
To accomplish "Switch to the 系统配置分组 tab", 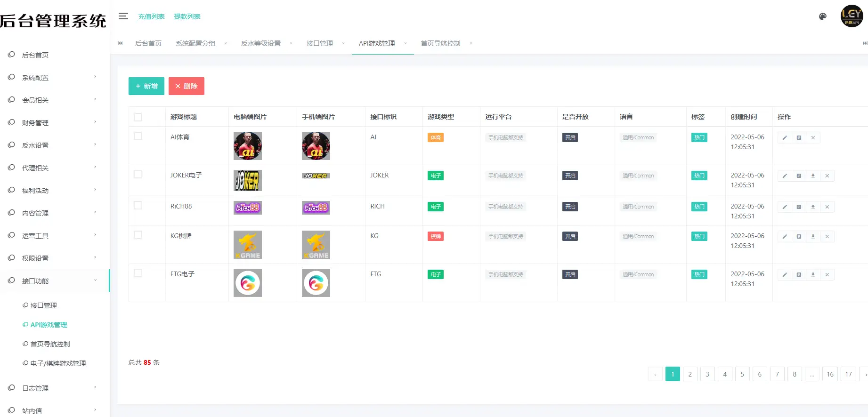I will pos(195,43).
